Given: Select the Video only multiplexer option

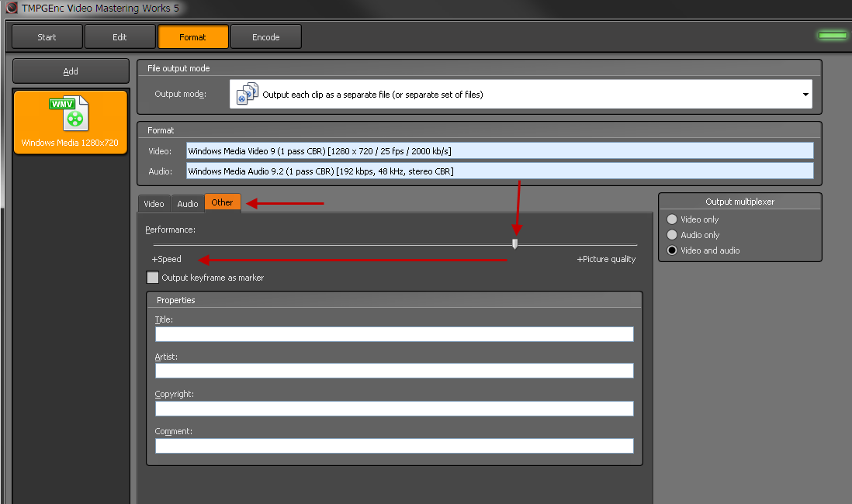Looking at the screenshot, I should click(672, 219).
